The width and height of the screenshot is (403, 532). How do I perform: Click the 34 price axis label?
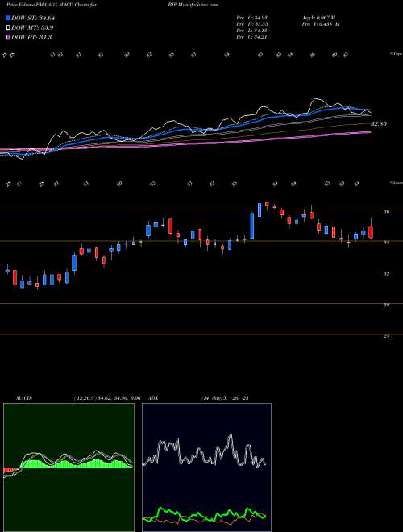pyautogui.click(x=387, y=243)
